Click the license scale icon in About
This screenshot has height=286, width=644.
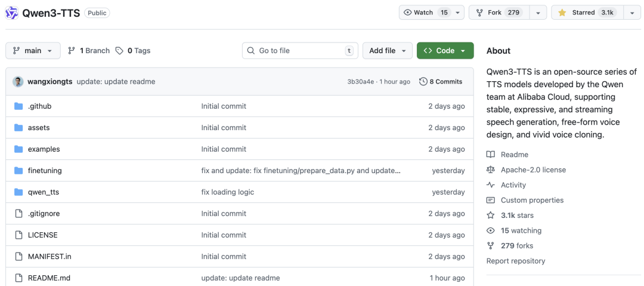pos(490,170)
